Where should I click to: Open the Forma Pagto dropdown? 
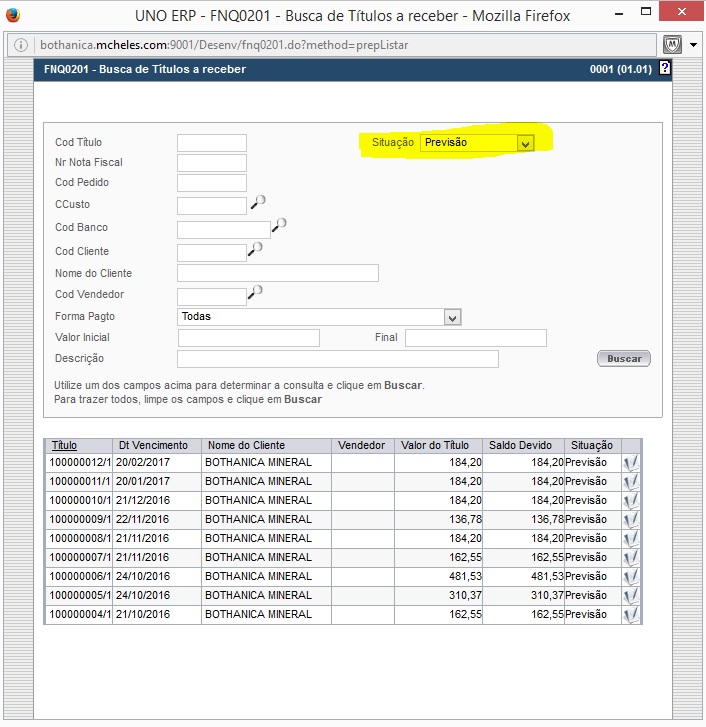pos(452,317)
